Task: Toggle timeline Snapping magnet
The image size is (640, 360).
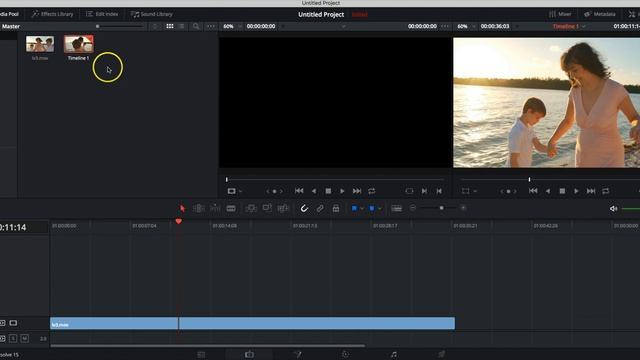Action: pyautogui.click(x=304, y=208)
